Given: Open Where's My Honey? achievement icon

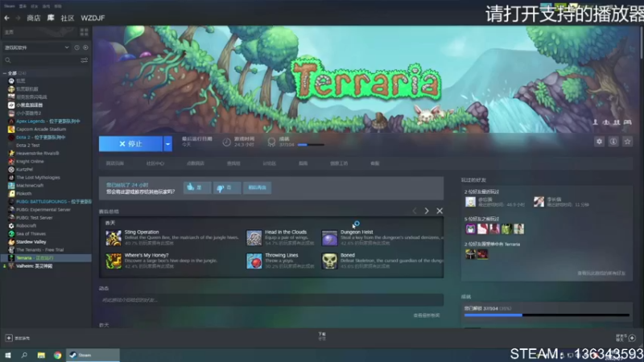Looking at the screenshot, I should pyautogui.click(x=114, y=261).
